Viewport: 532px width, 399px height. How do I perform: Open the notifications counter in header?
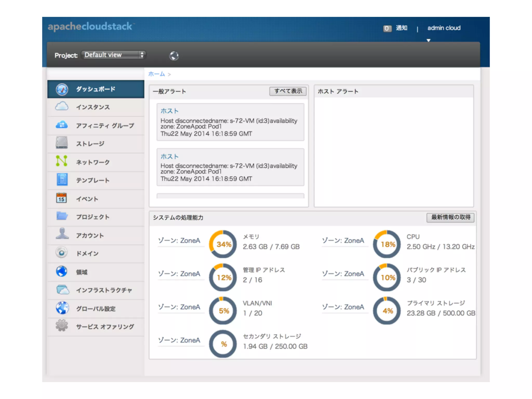(x=387, y=28)
